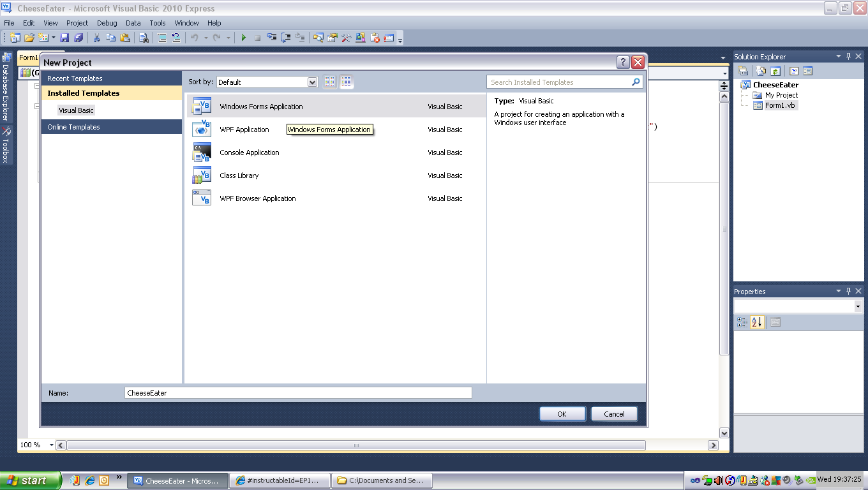Click the Save All toolbar icon
The width and height of the screenshot is (868, 490).
click(x=79, y=38)
